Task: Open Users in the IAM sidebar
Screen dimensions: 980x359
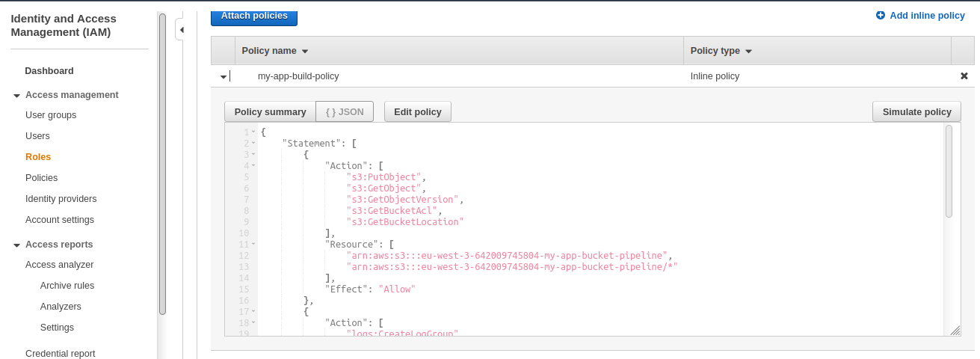Action: tap(37, 136)
